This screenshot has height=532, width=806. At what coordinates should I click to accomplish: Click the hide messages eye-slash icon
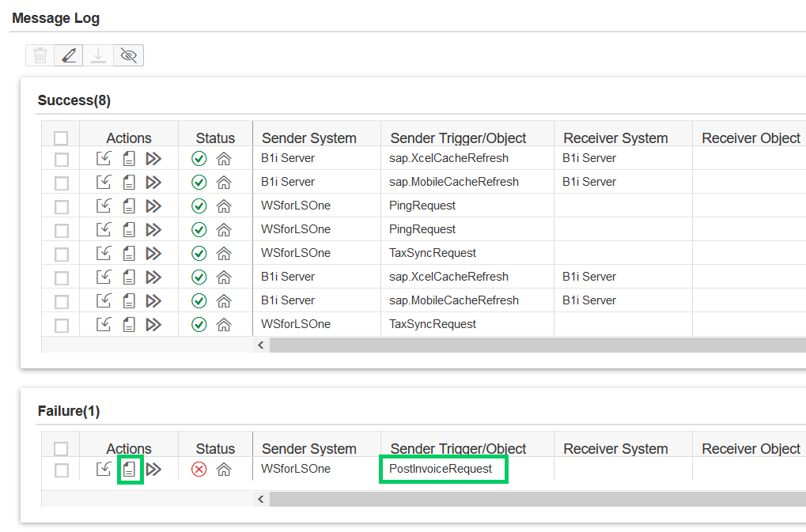127,55
